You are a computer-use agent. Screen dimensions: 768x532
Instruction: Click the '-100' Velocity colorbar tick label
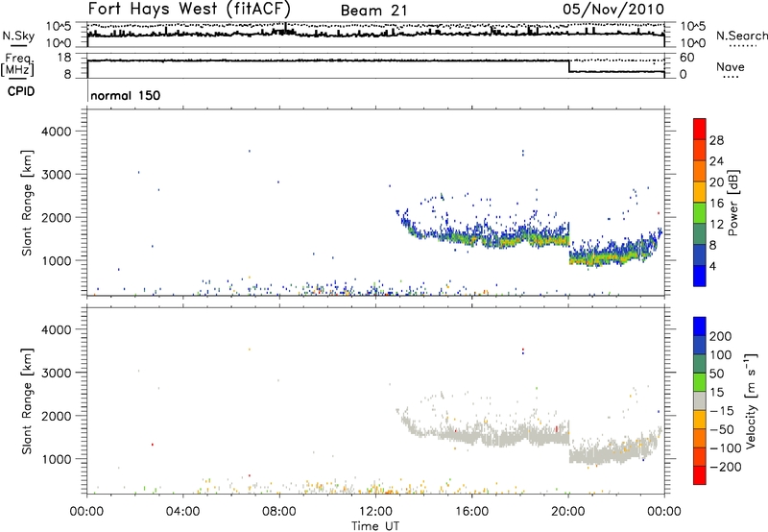pos(726,448)
